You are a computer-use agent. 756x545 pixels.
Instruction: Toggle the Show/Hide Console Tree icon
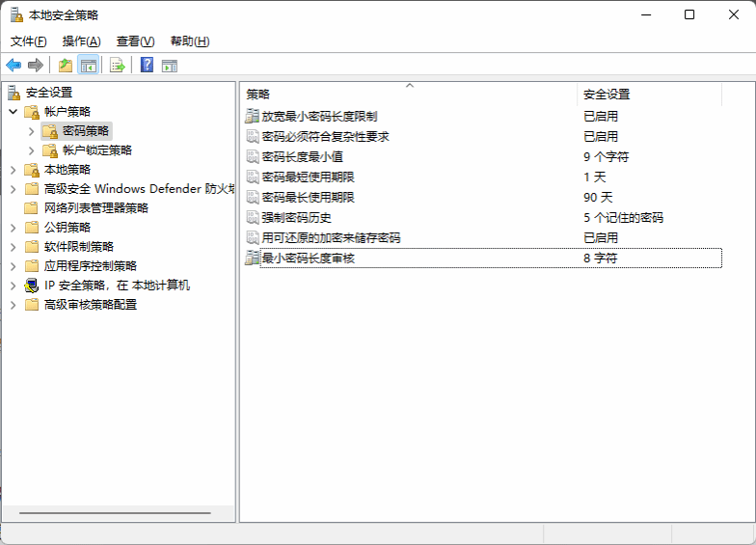89,66
